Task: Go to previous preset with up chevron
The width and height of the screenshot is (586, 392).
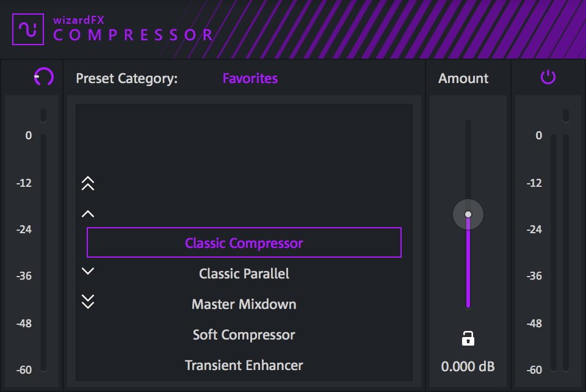Action: pos(88,214)
